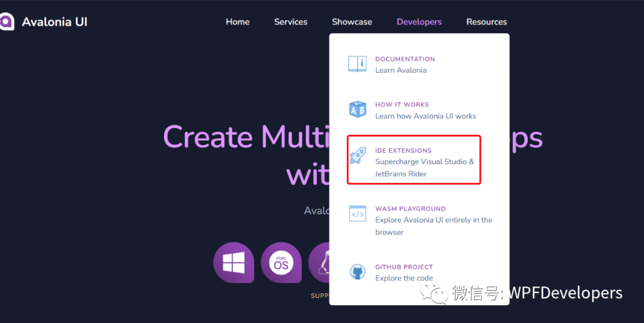Click the 'Learn how Avalonia UI works' text
The height and width of the screenshot is (323, 644).
[x=426, y=116]
